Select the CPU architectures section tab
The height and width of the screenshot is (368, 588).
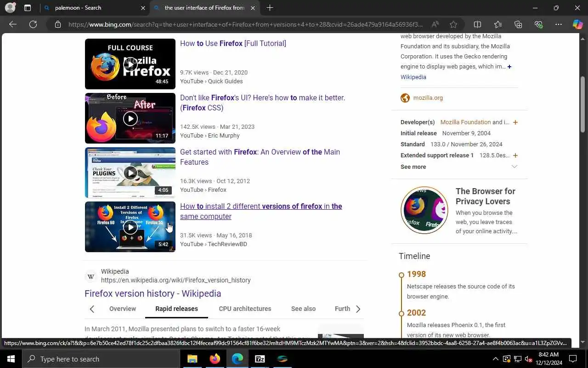(x=245, y=309)
